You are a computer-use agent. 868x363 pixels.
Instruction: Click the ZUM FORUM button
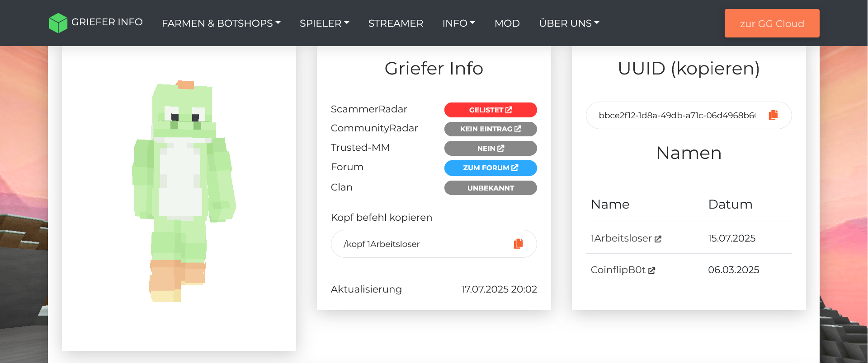[491, 168]
